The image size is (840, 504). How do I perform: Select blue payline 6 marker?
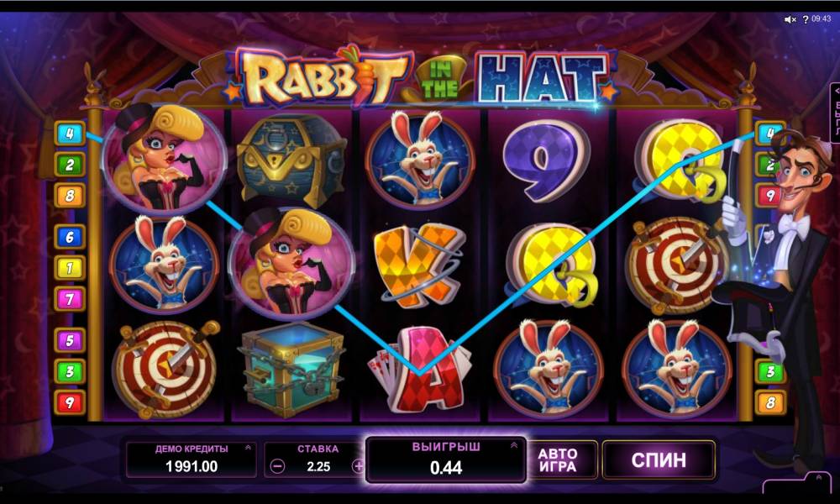point(70,237)
